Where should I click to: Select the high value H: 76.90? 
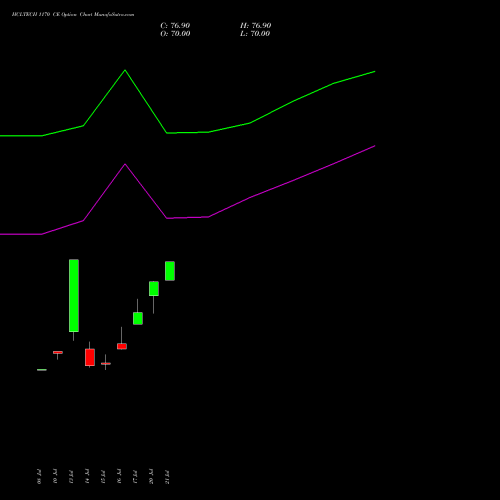pos(255,26)
